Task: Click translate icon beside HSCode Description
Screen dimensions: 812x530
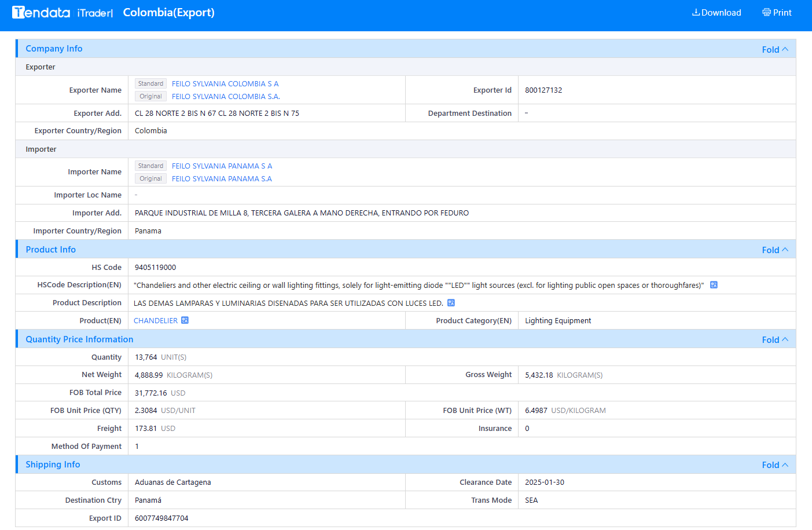Action: pos(714,285)
